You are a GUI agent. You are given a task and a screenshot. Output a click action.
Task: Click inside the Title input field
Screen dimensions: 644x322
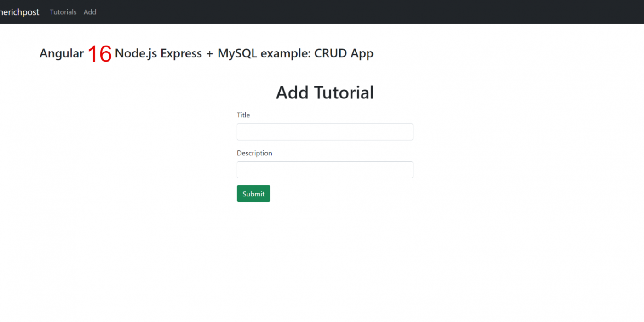click(x=325, y=132)
